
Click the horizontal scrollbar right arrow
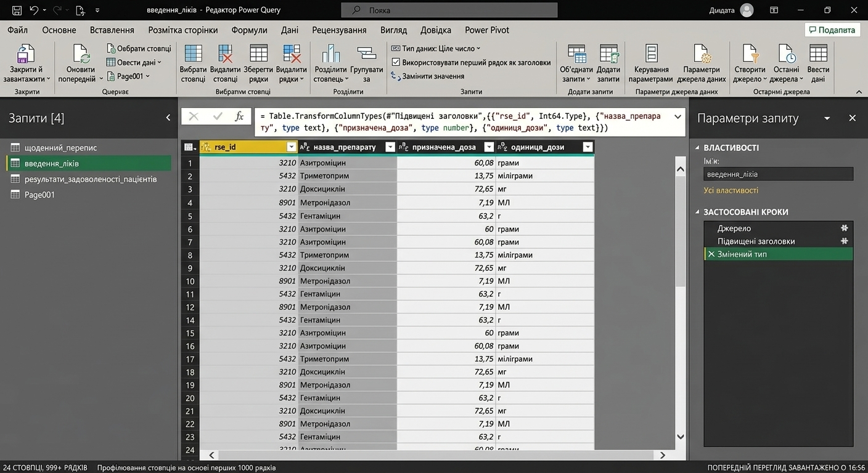coord(663,455)
